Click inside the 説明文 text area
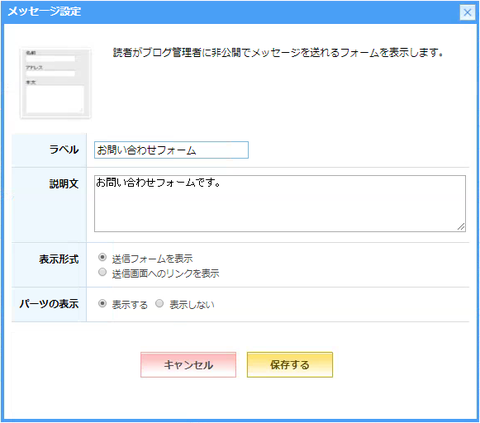The image size is (480, 423). pos(280,203)
